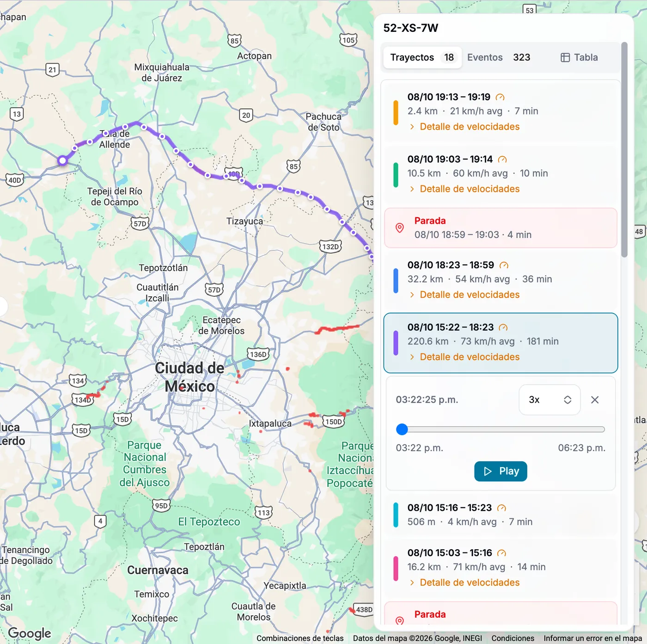Screen dimensions: 647x644
Task: Close the trip playback panel
Action: click(595, 400)
